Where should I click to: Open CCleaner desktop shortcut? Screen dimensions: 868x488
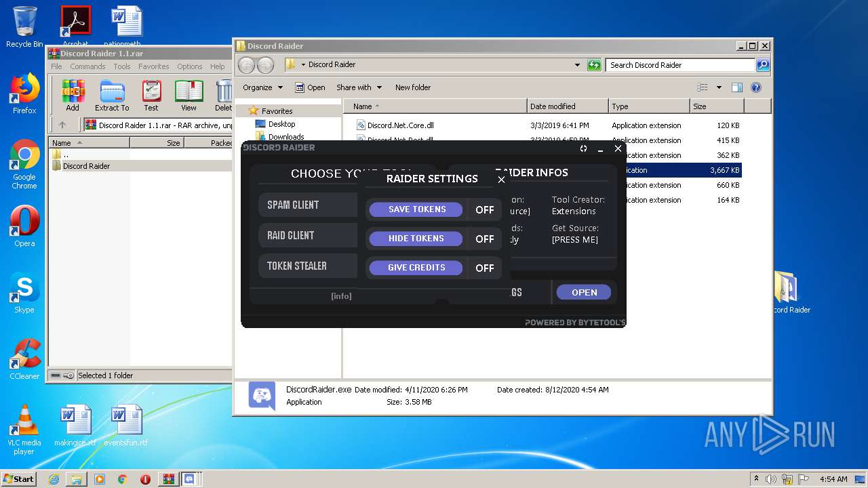(x=24, y=359)
